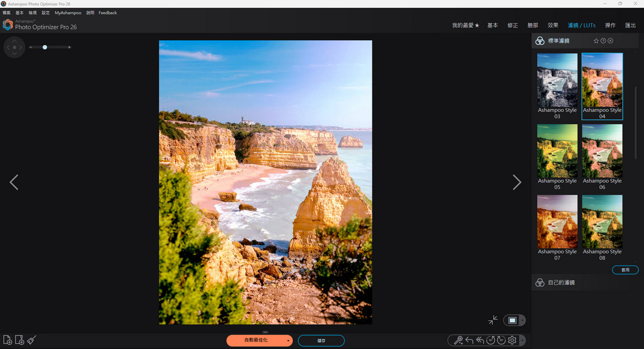Close the 標準濾鏡 panel with its X toggle
644x349 pixels.
point(610,40)
